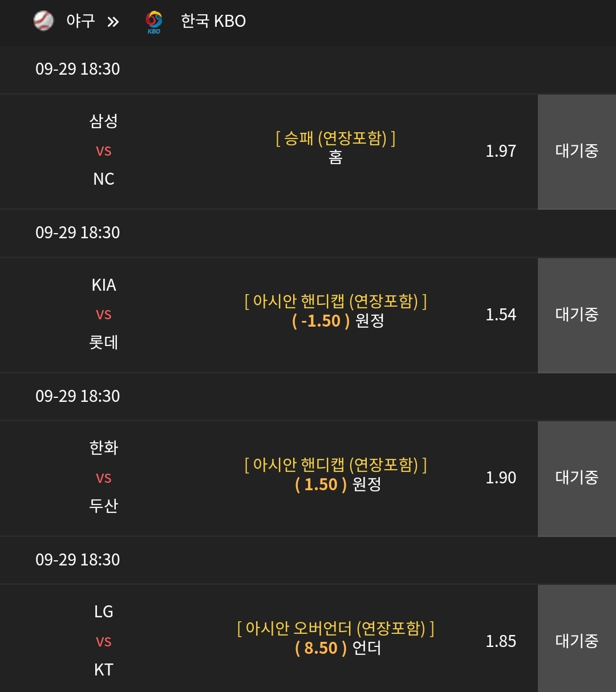
Task: Click the baseball sport icon
Action: pyautogui.click(x=43, y=21)
